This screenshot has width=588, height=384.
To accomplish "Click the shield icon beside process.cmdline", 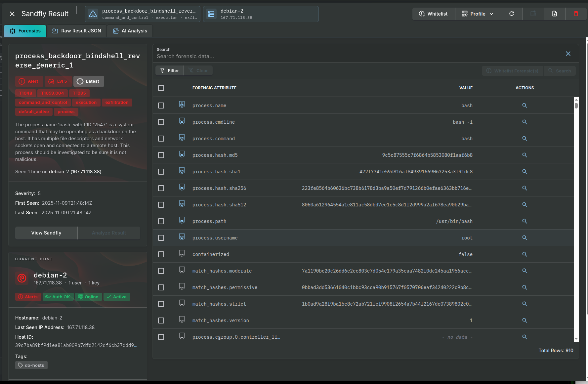I will tap(182, 121).
